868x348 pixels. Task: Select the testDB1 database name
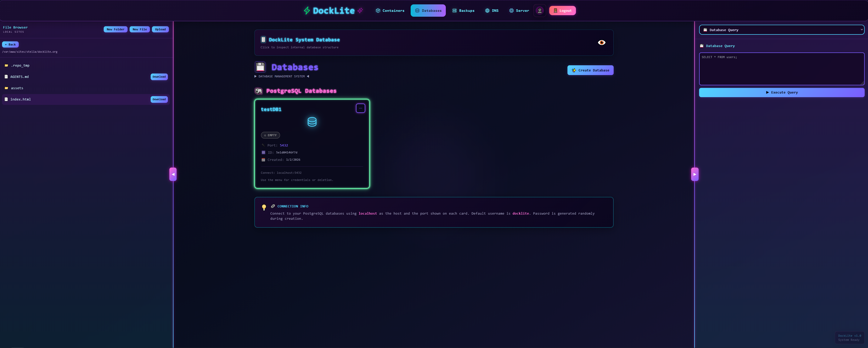pos(271,109)
